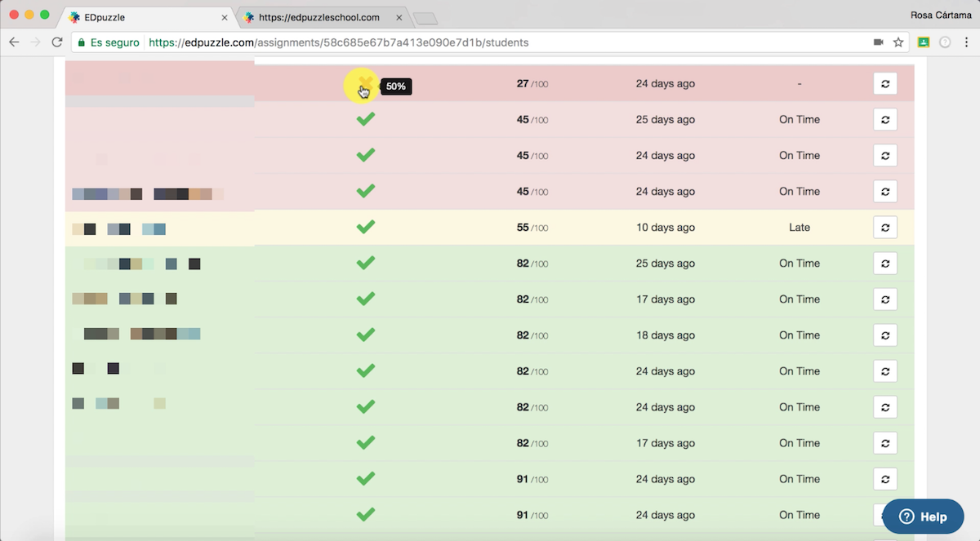980x541 pixels.
Task: Click the edpuzzle.com address bar URL
Action: pos(339,42)
